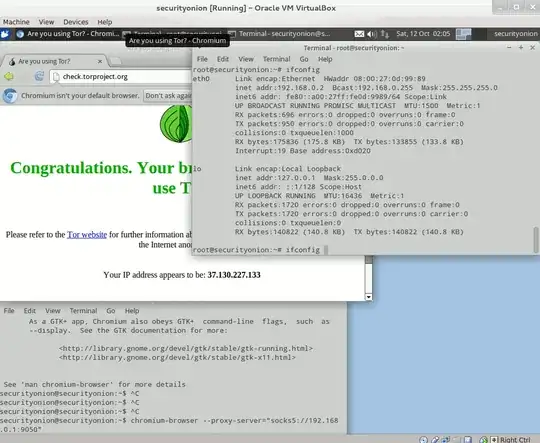Click the root terminal title bar
Image resolution: width=540 pixels, height=443 pixels.
coord(353,48)
